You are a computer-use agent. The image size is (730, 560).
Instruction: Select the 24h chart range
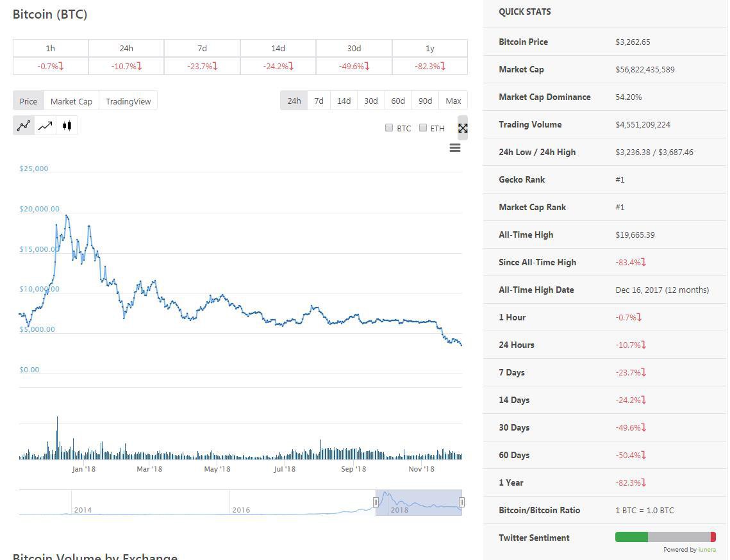(294, 101)
